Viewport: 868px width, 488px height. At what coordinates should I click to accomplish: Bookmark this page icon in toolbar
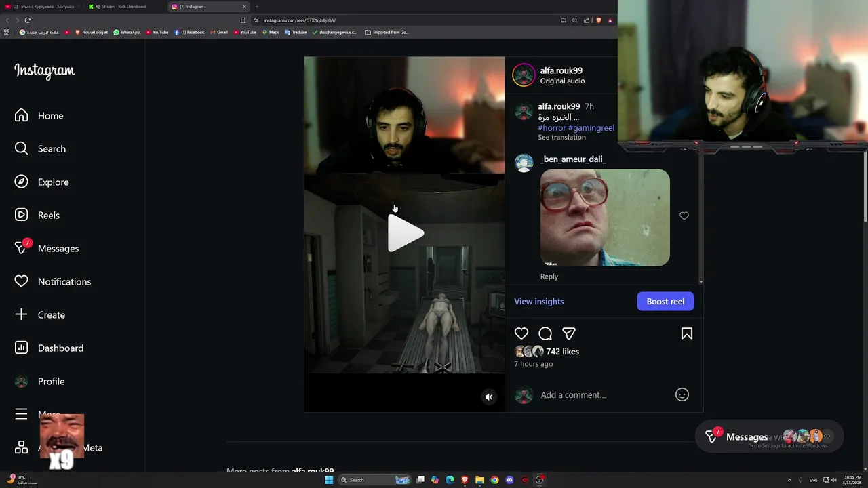click(243, 20)
